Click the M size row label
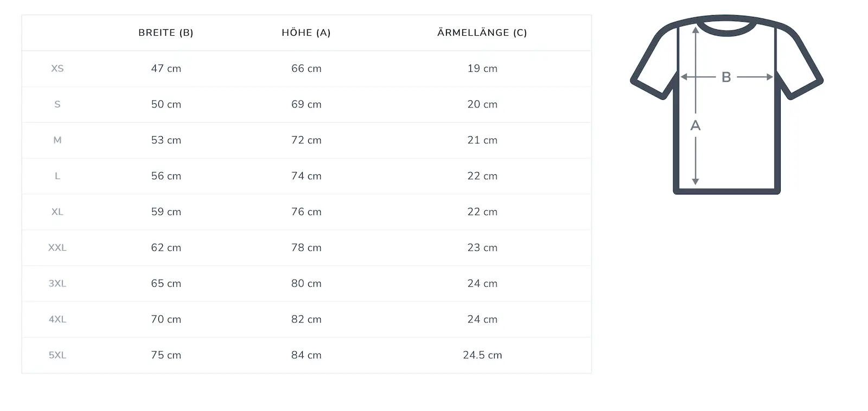Screen dimensions: 868x411 58,140
